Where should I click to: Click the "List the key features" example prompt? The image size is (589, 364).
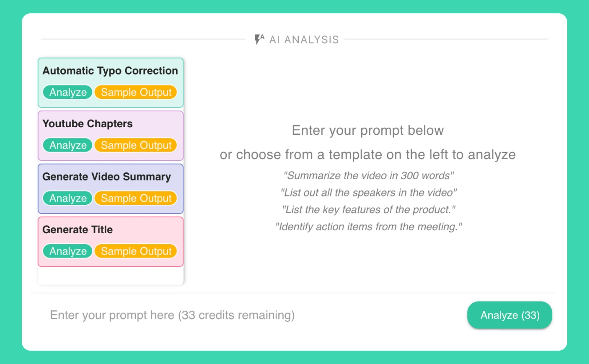click(368, 210)
